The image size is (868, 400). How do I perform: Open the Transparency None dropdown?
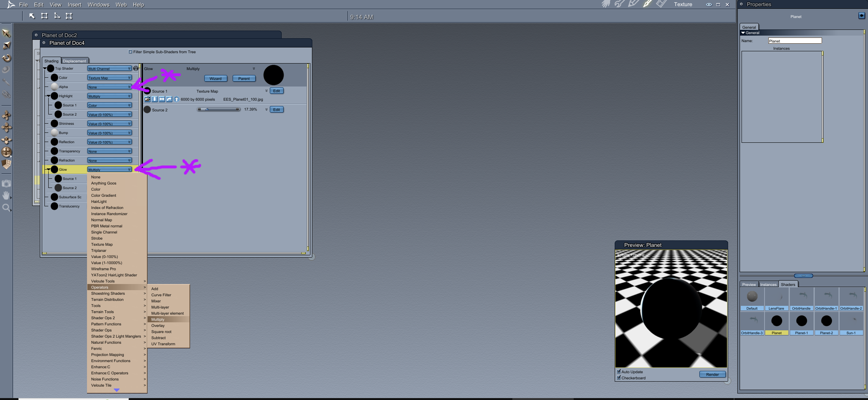[x=109, y=151]
